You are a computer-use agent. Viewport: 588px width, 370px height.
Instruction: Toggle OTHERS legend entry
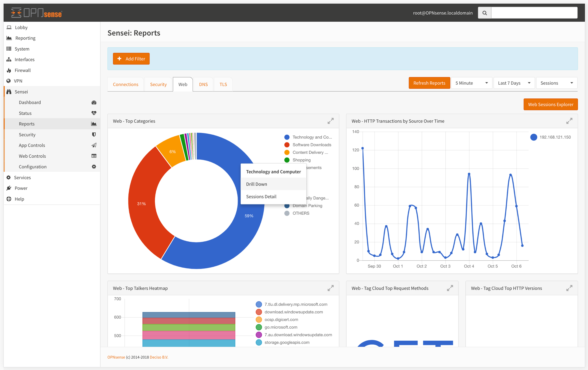tap(297, 213)
